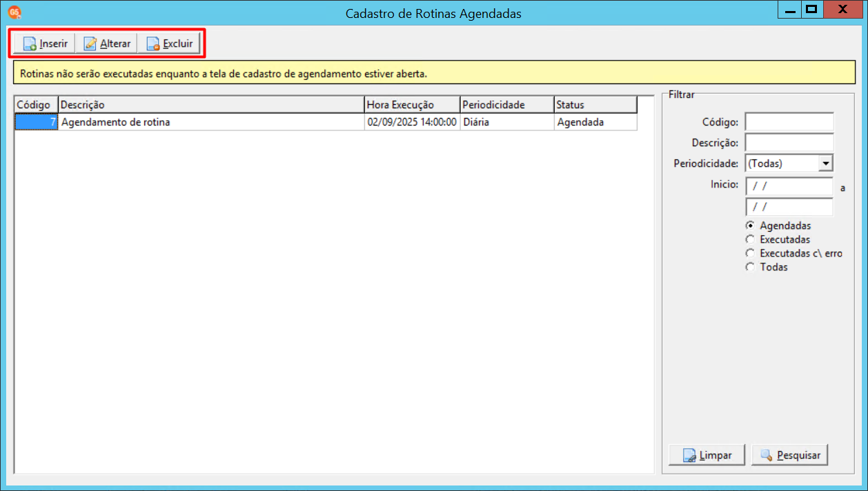
Task: Focus the Descrição filter input field
Action: pyautogui.click(x=789, y=143)
